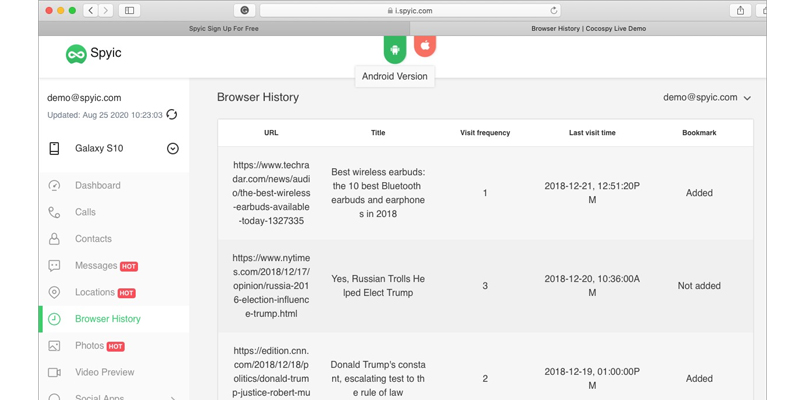This screenshot has width=799, height=400.
Task: Switch to the Browser History Cocospy tab
Action: [588, 29]
